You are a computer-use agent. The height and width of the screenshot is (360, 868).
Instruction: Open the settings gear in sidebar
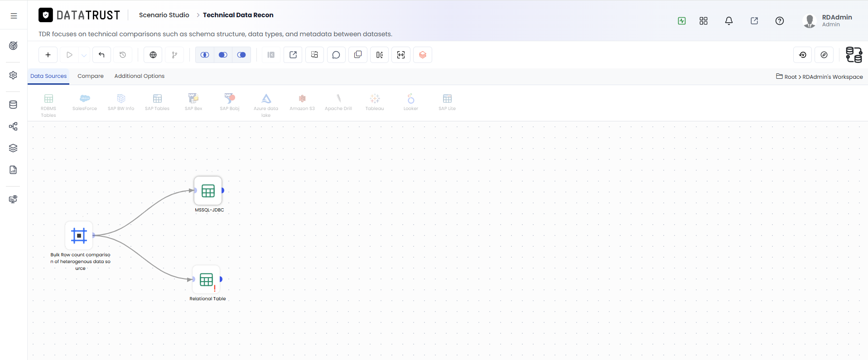tap(13, 75)
